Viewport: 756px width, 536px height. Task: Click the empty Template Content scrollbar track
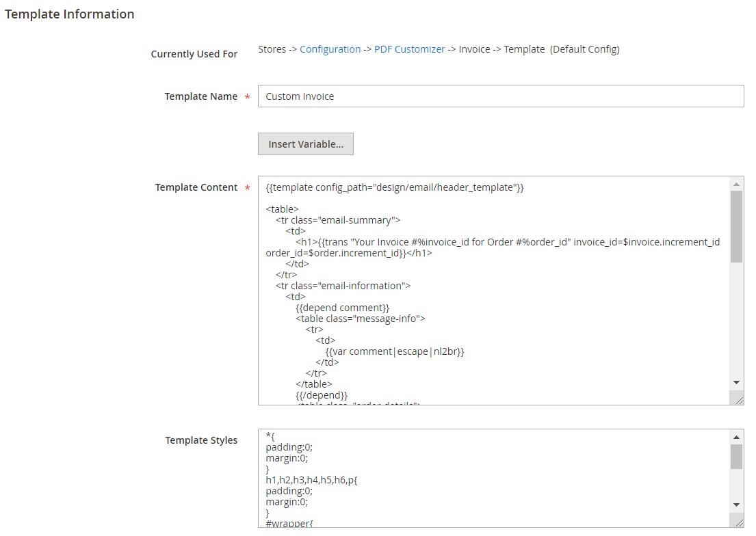736,321
